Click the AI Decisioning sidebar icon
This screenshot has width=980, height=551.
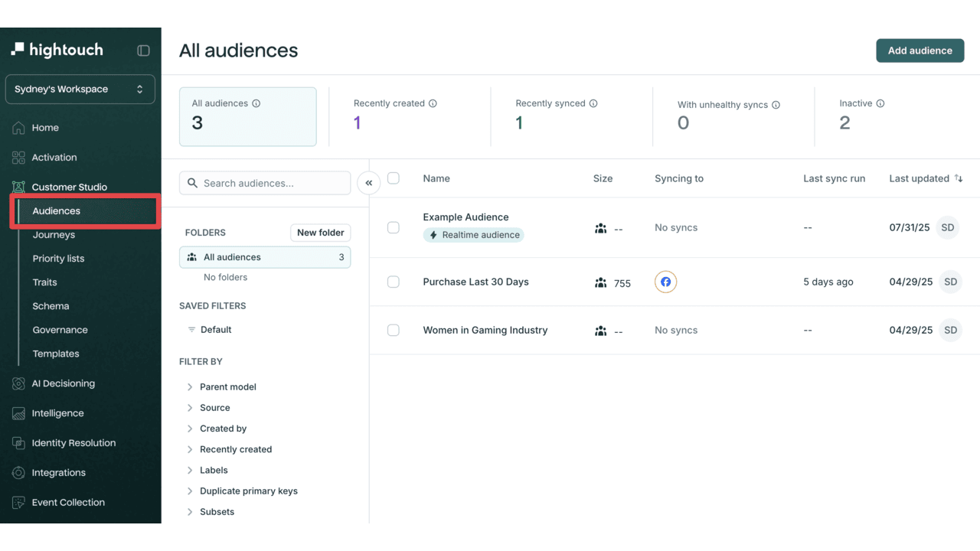18,383
